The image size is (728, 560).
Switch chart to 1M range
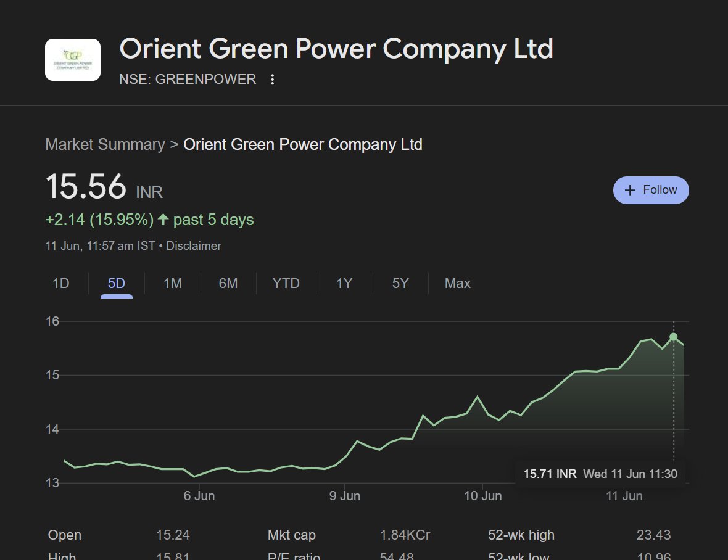173,284
